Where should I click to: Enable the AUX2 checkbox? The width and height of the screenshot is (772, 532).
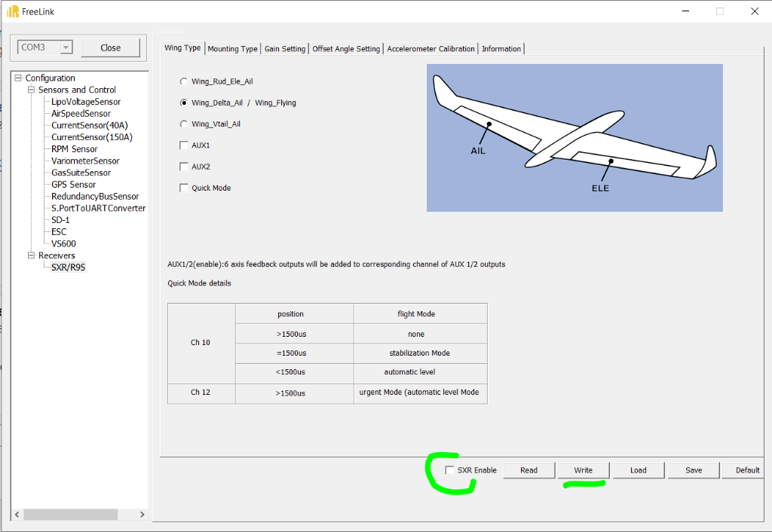pos(183,167)
